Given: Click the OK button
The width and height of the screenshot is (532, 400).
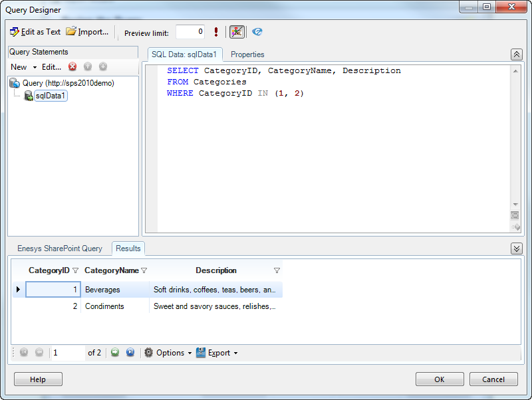Looking at the screenshot, I should tap(440, 379).
